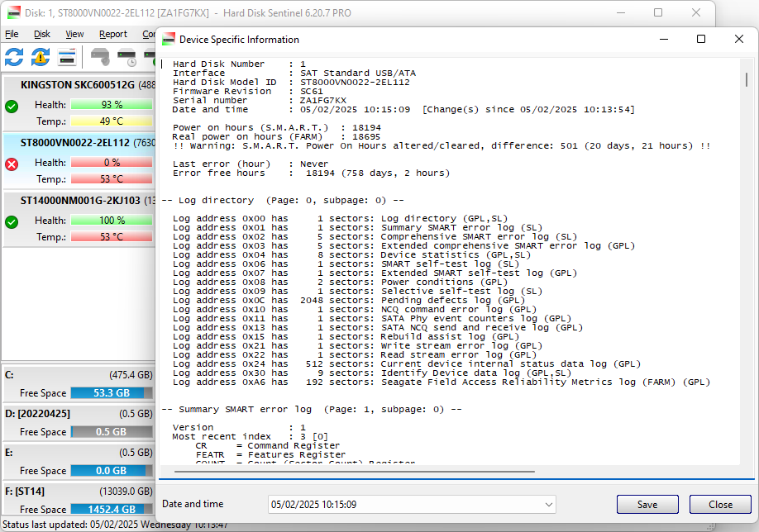Click the blue Refresh arrows toolbar icon
This screenshot has height=532, width=759.
coord(14,57)
